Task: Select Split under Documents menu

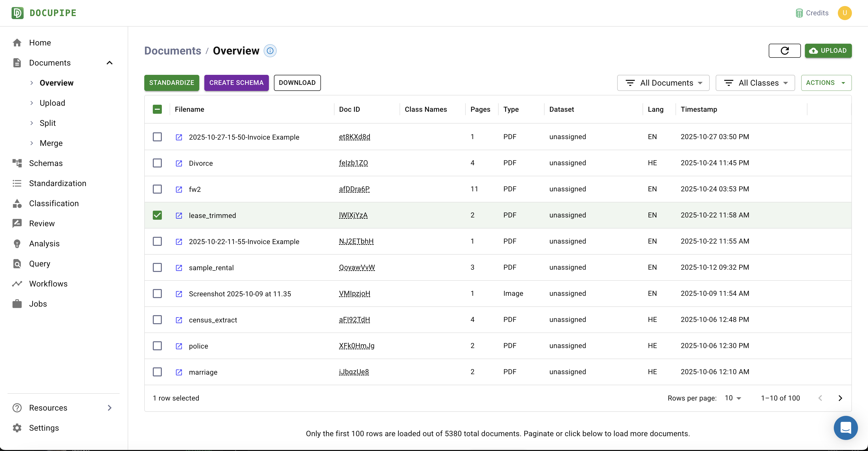Action: point(47,123)
